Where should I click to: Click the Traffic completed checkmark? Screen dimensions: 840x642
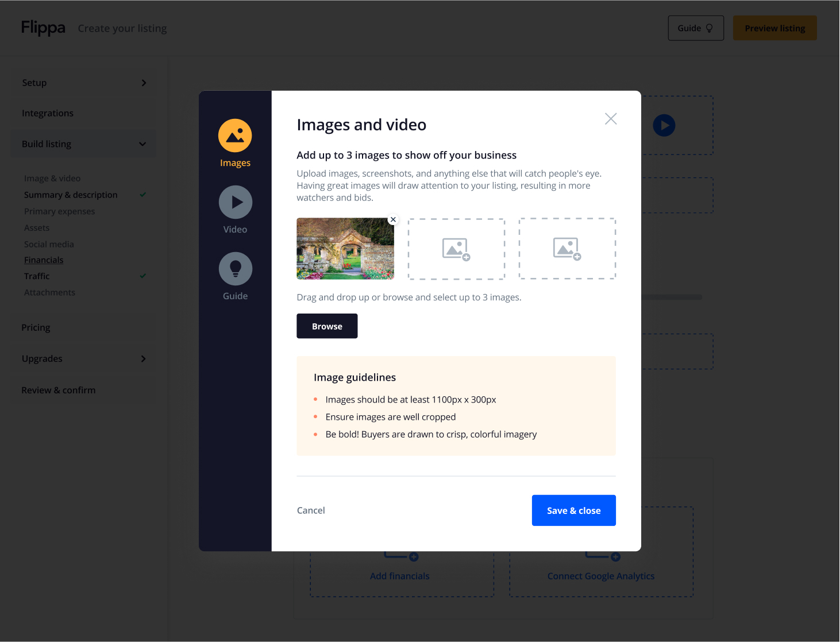click(x=143, y=276)
